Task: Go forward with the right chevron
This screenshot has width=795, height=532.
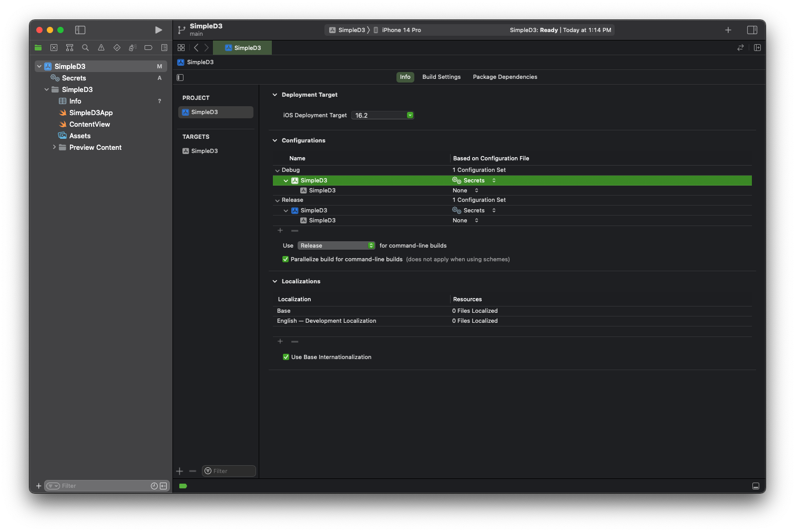Action: coord(207,48)
